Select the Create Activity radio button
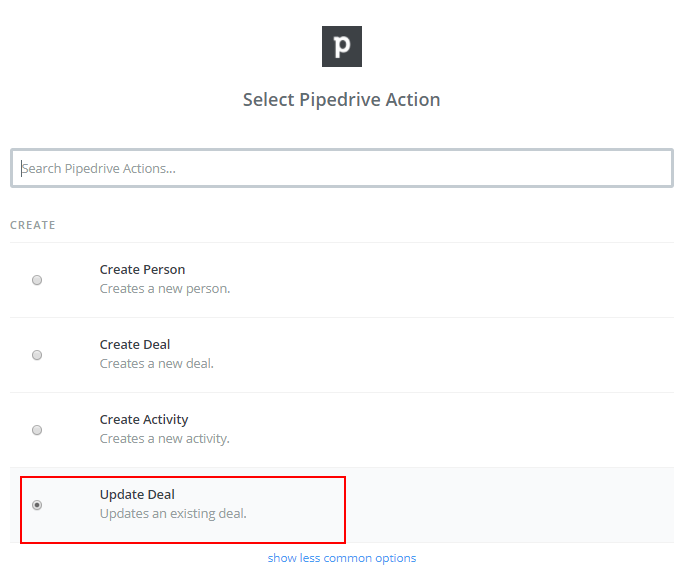The image size is (687, 577). click(37, 430)
